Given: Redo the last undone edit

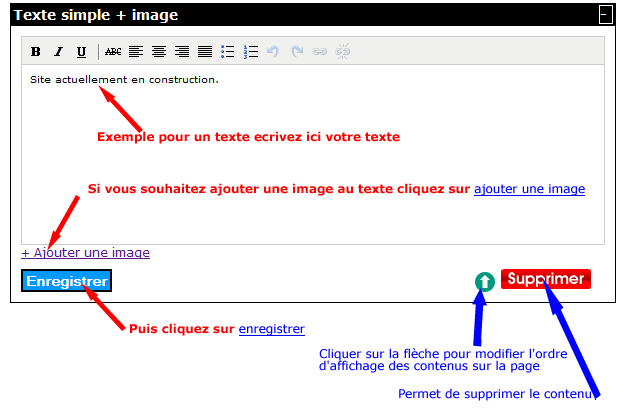Looking at the screenshot, I should [297, 51].
